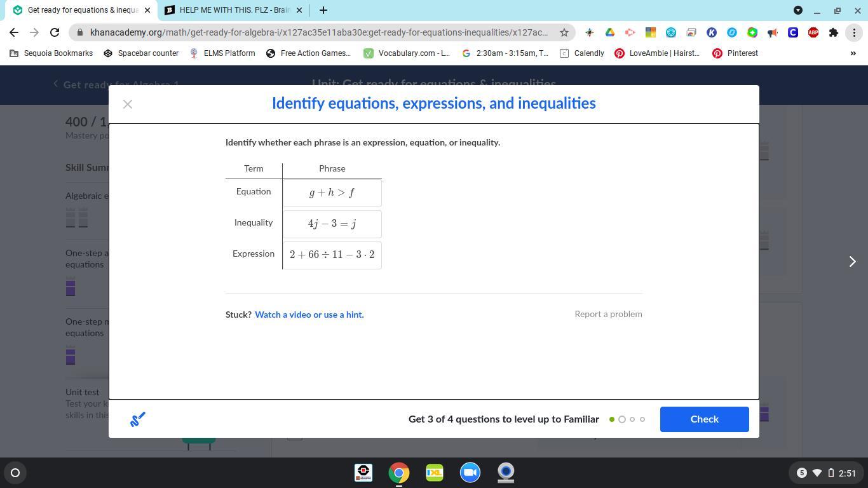
Task: Open Google Drive extension icon
Action: tap(609, 32)
